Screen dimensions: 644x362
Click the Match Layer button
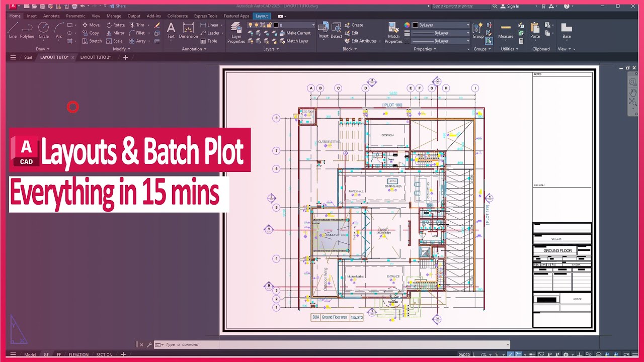(x=293, y=41)
